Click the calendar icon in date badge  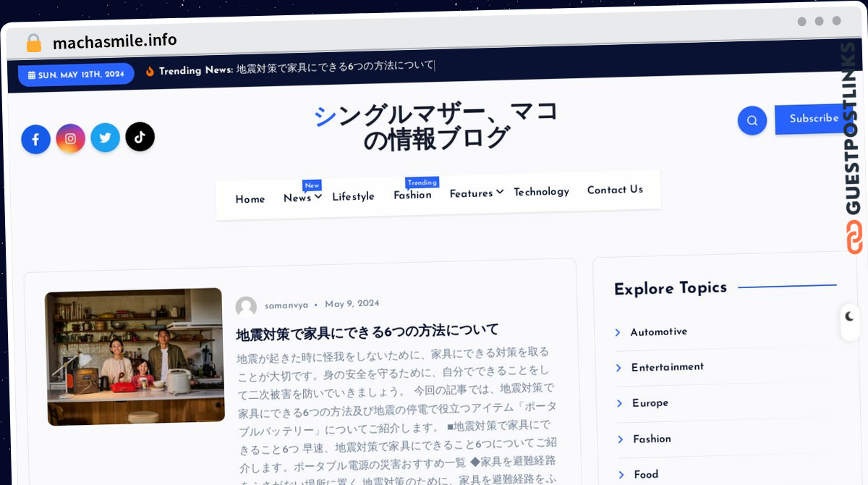tap(32, 75)
